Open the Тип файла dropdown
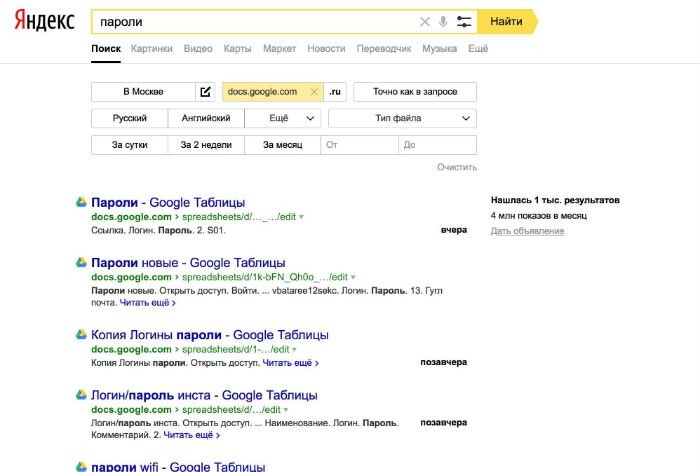The width and height of the screenshot is (700, 472). pyautogui.click(x=402, y=118)
